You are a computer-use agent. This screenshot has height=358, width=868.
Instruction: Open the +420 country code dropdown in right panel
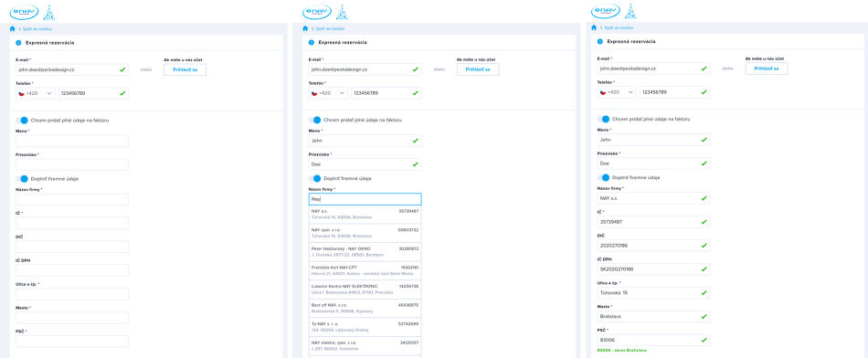point(617,92)
